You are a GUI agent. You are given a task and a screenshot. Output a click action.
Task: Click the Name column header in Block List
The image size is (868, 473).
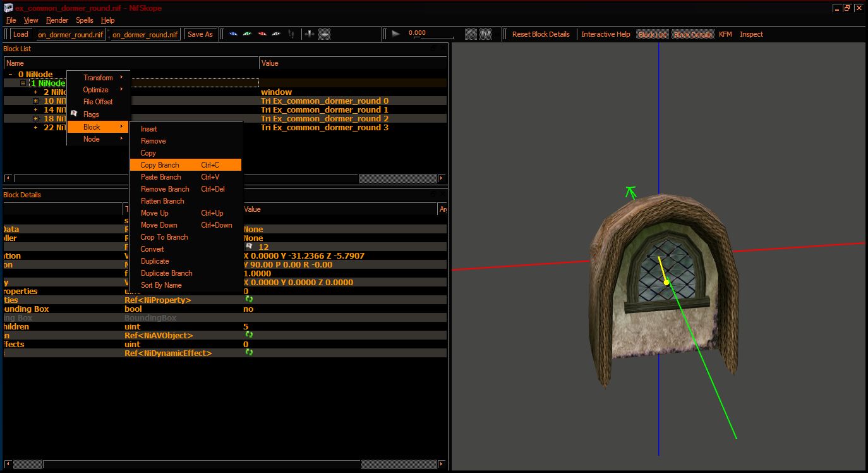(131, 63)
